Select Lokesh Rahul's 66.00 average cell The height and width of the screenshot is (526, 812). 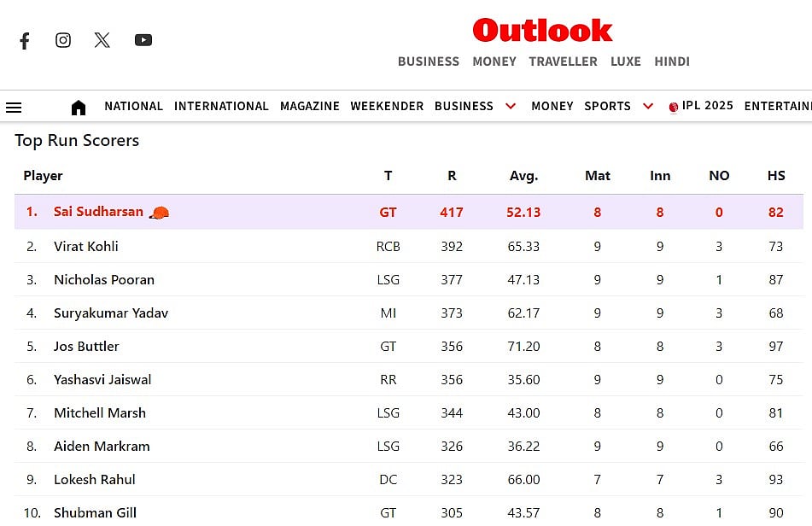coord(523,480)
